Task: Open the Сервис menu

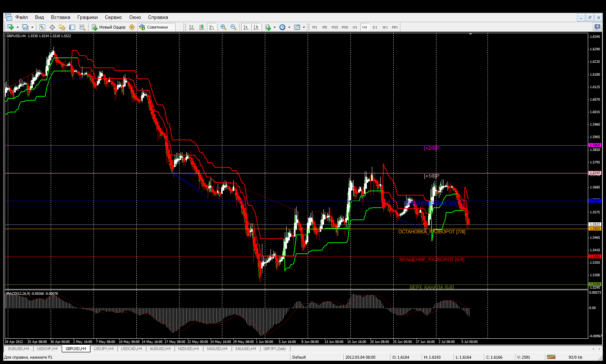Action: tap(113, 17)
